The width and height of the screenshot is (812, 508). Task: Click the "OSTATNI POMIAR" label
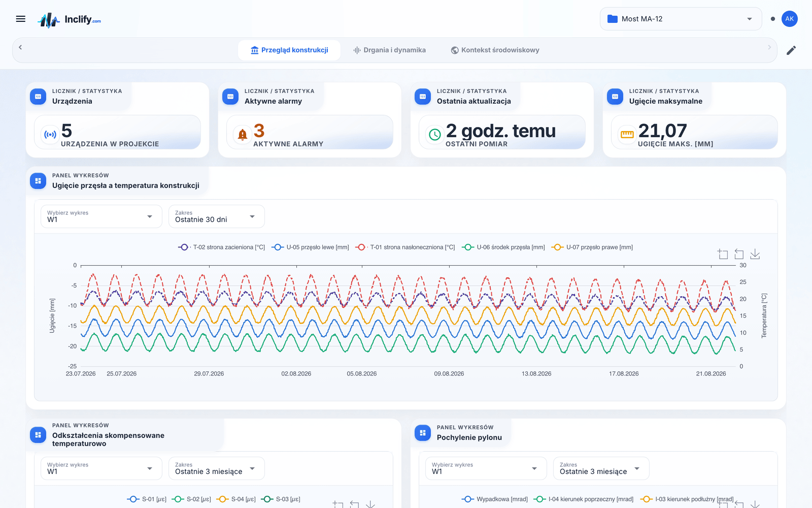(477, 144)
